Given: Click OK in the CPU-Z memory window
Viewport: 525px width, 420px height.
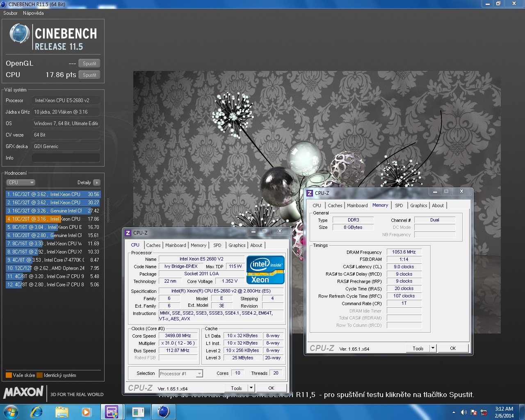Looking at the screenshot, I should (x=453, y=348).
